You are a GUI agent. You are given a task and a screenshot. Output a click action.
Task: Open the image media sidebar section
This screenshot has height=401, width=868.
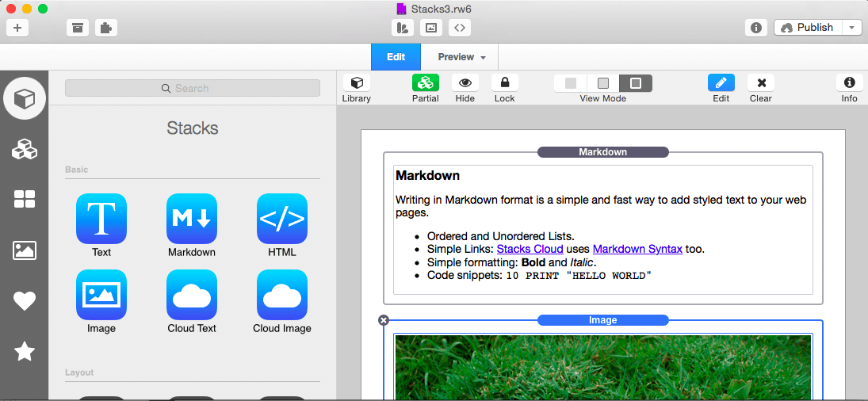point(25,250)
